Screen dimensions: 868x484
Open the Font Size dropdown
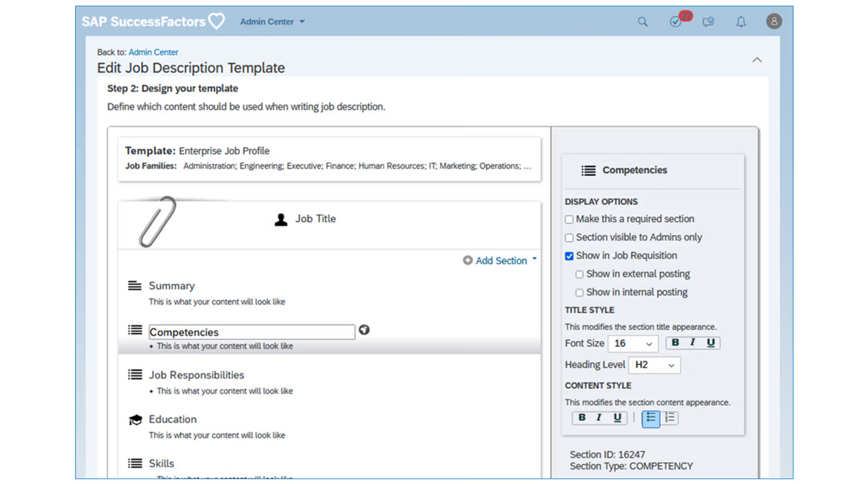pos(633,344)
